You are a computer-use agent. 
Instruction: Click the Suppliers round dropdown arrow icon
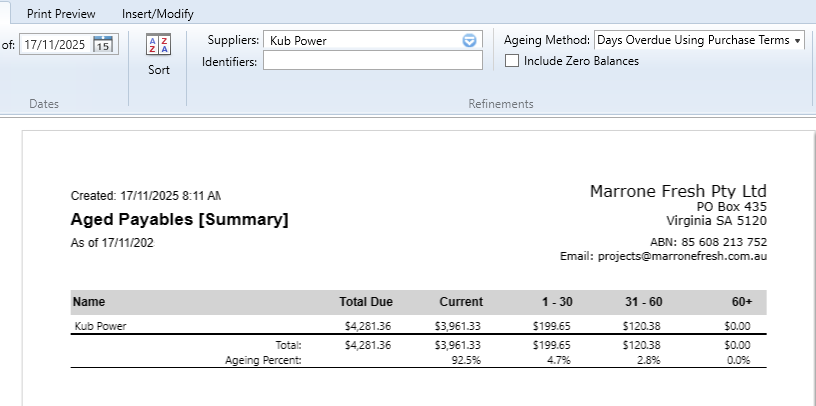[470, 41]
